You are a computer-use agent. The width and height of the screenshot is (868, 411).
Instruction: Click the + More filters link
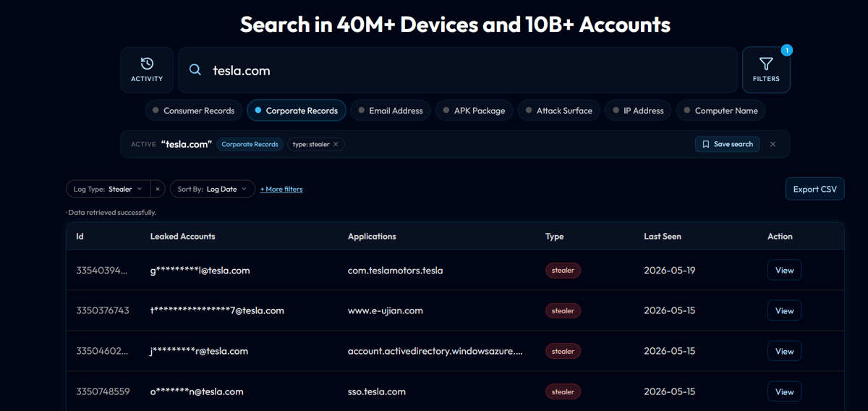[281, 189]
